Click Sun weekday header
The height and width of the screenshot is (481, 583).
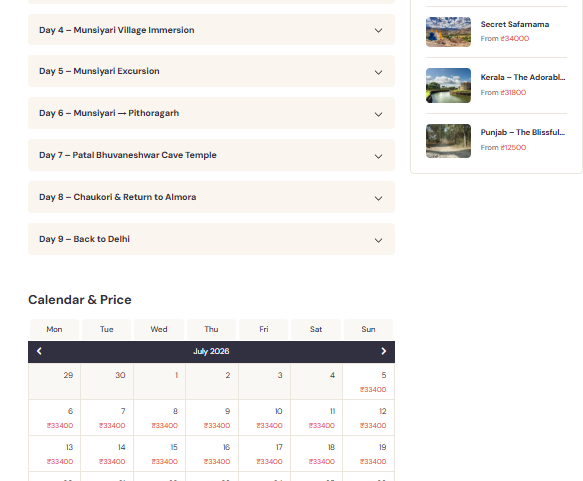click(x=368, y=329)
